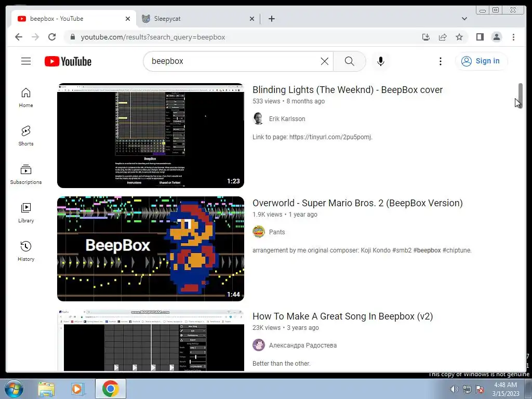View site info via the lock icon
Screen dimensions: 532x399
click(x=72, y=37)
